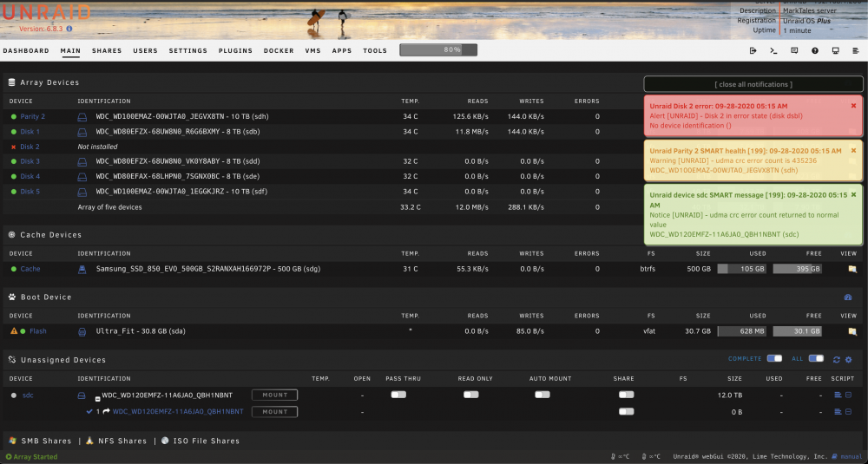Click the disk icon for Parity 2
The image size is (868, 464).
click(82, 117)
